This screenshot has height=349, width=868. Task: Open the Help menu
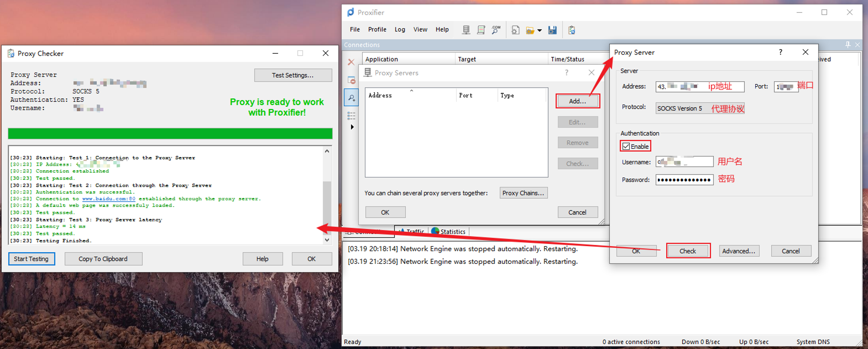442,30
